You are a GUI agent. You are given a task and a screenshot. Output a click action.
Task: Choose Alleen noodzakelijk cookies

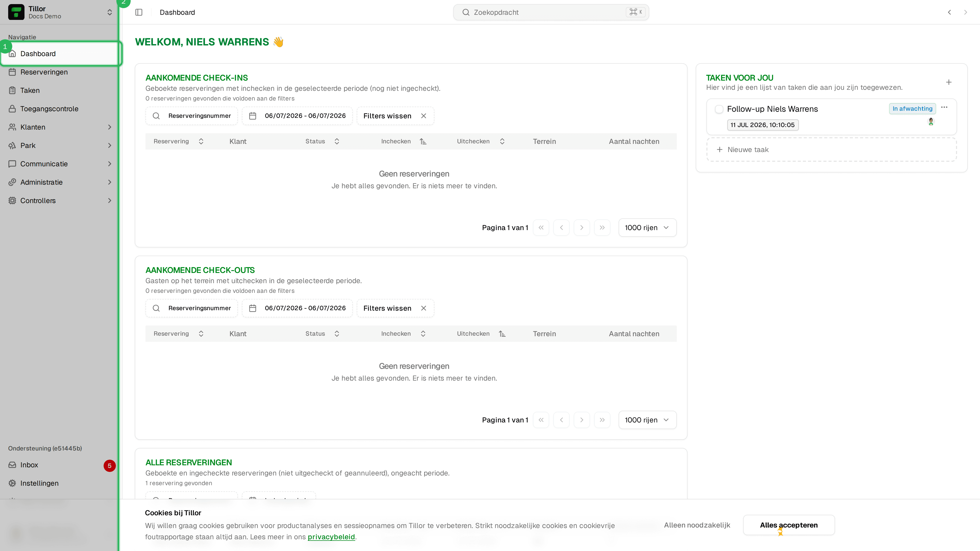(697, 525)
